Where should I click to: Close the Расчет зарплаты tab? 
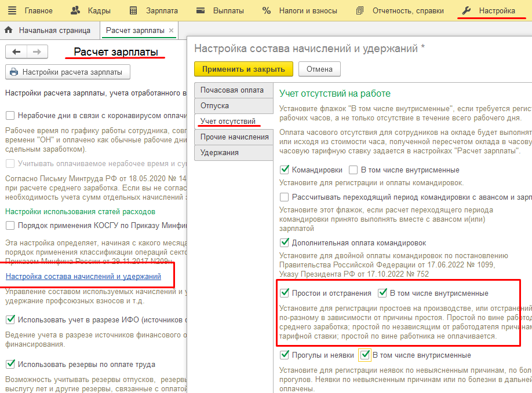[x=172, y=31]
